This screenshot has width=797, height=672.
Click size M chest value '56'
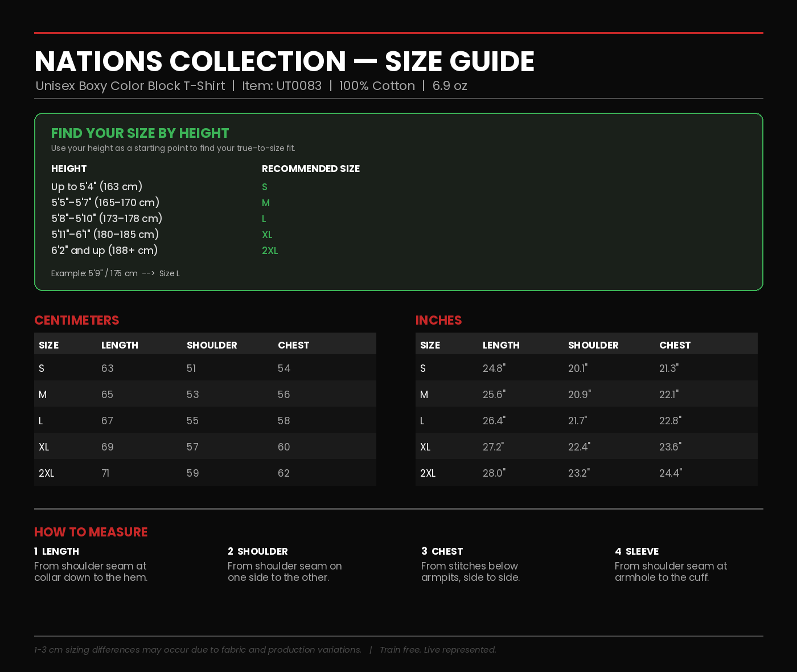[x=284, y=395]
